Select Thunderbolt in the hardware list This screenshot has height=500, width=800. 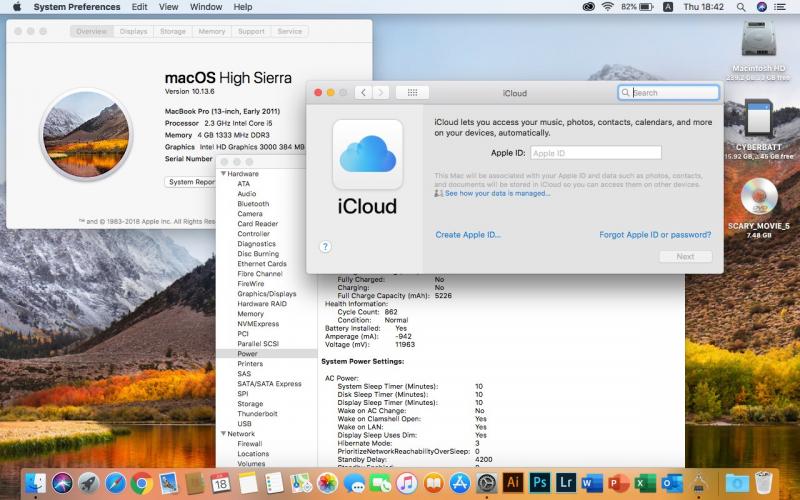pos(257,414)
